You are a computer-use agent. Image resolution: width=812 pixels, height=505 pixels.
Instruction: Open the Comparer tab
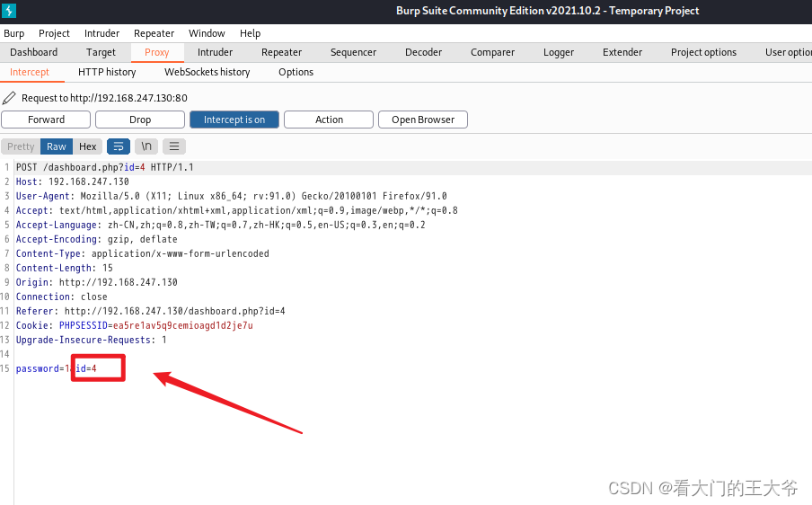point(492,52)
